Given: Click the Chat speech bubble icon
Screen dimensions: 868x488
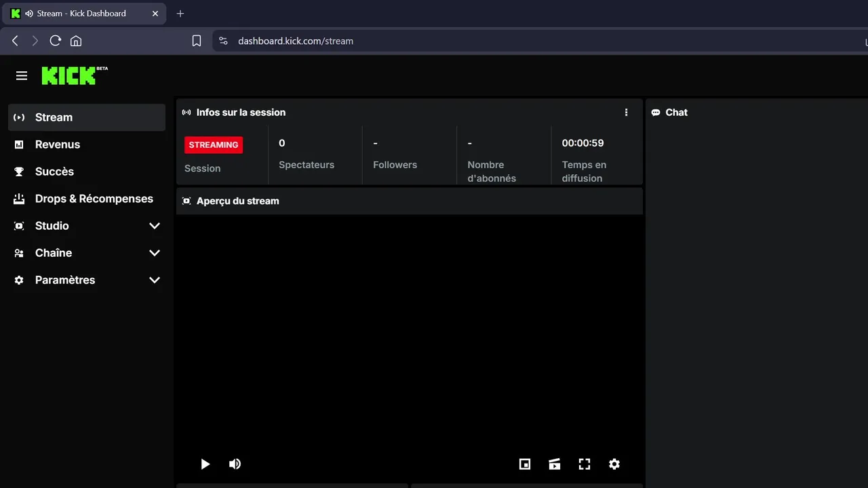Looking at the screenshot, I should [656, 113].
